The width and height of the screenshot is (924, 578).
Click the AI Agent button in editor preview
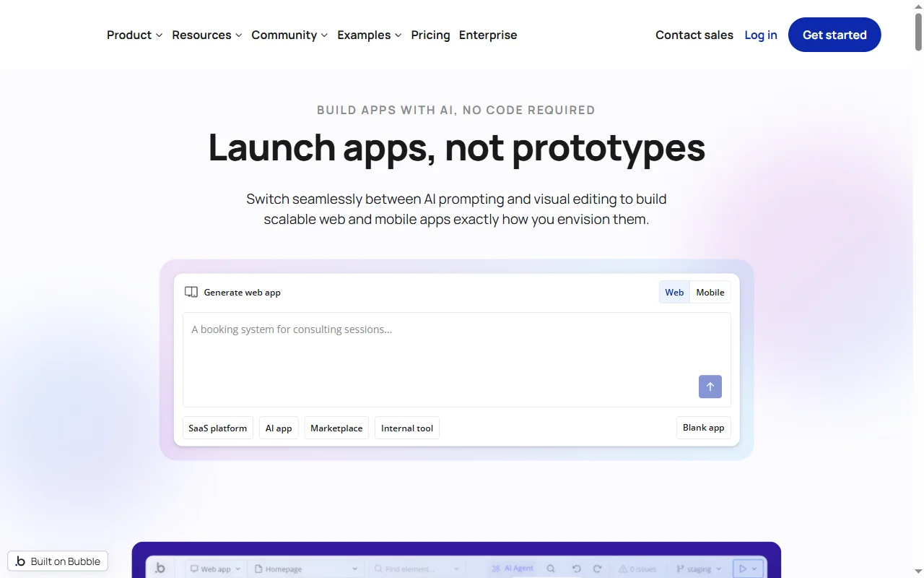click(x=513, y=569)
